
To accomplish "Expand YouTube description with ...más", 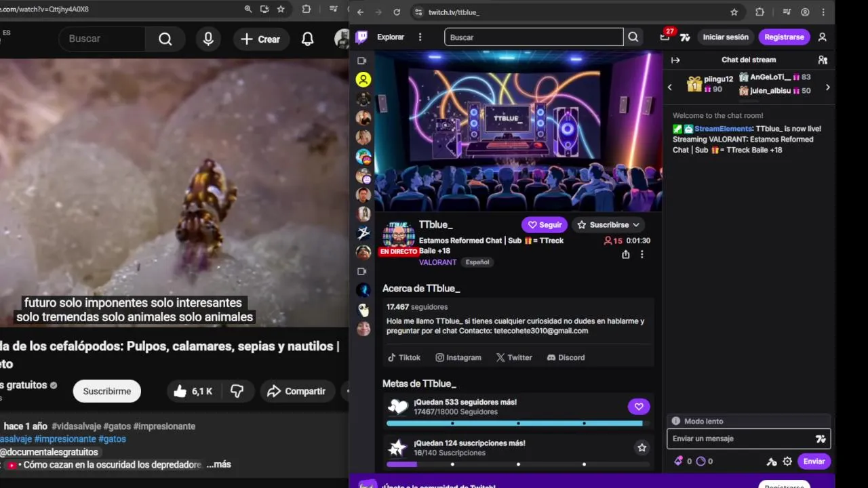I will (x=218, y=464).
